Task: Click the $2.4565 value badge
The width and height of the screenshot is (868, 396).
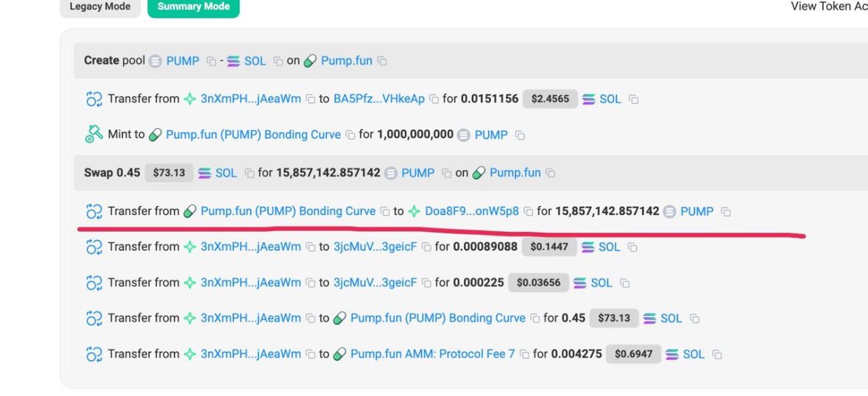Action: click(x=550, y=99)
